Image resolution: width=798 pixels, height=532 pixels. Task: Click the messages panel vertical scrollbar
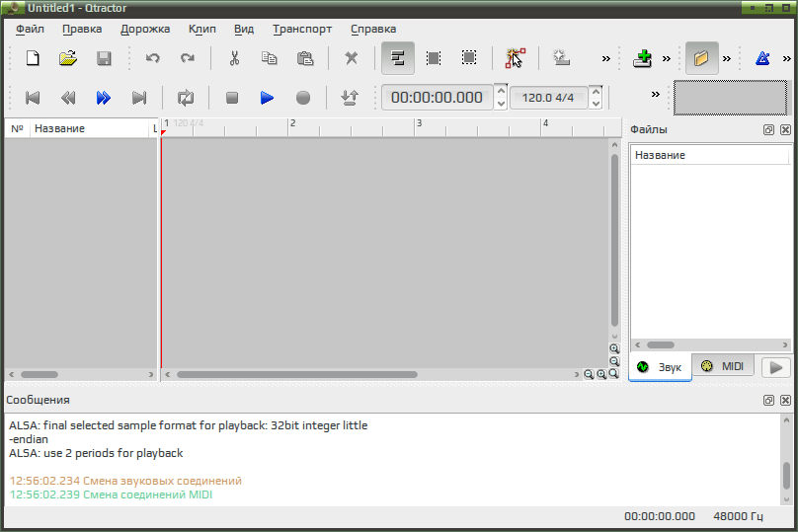(x=786, y=475)
